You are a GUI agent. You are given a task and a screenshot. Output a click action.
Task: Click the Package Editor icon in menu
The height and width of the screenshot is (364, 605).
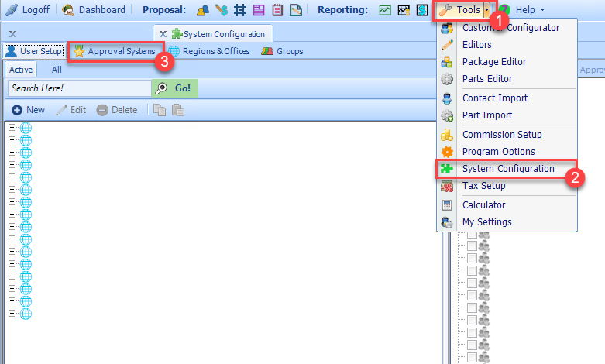pos(447,62)
